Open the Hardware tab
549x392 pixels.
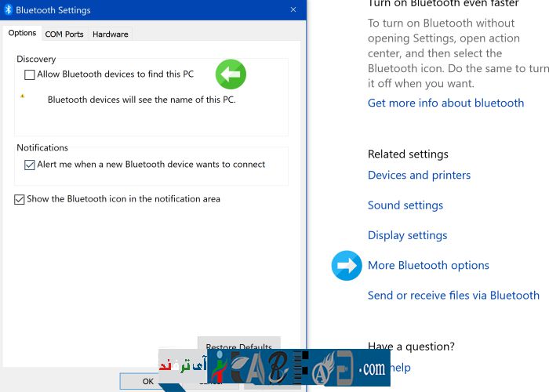[x=110, y=34]
